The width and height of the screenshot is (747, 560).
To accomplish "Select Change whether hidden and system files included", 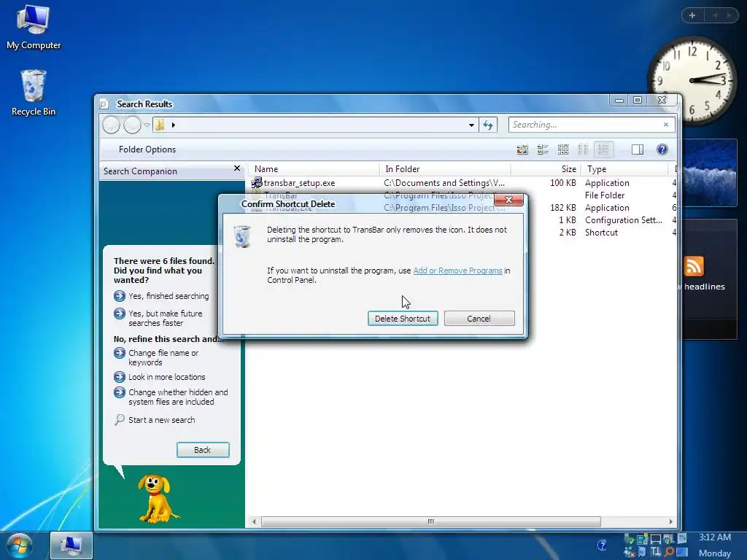I will click(x=178, y=397).
